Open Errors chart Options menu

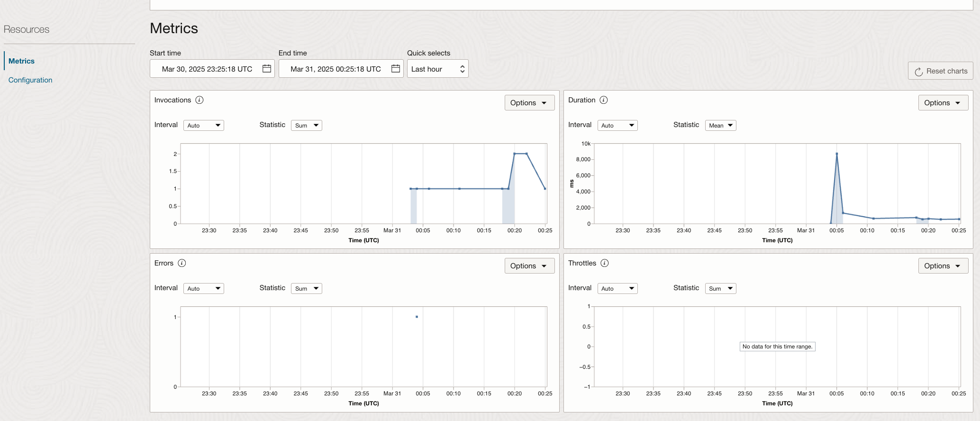[529, 266]
